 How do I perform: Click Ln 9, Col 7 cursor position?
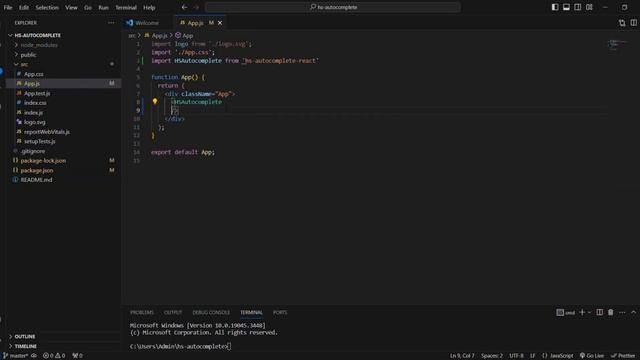462,356
